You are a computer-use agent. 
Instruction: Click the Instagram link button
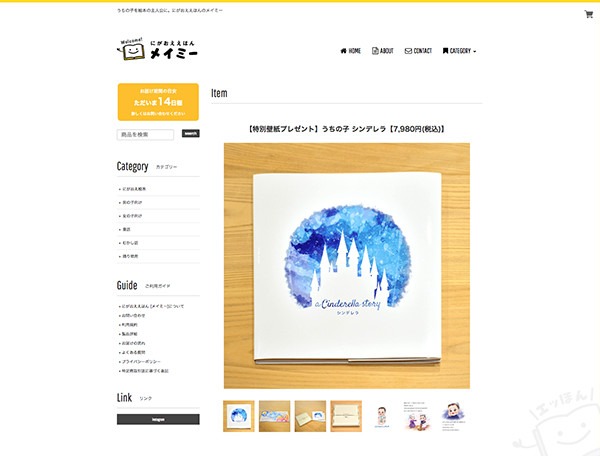coord(158,419)
